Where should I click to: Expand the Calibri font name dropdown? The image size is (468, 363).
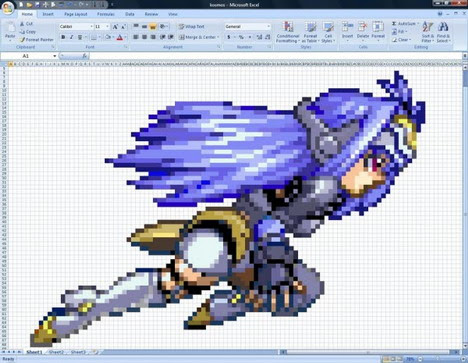coord(91,26)
